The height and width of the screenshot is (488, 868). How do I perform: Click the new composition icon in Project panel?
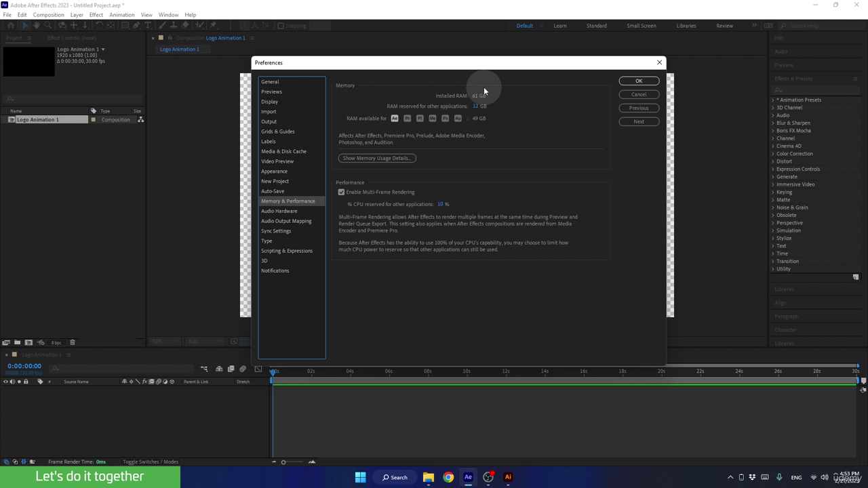coord(28,342)
